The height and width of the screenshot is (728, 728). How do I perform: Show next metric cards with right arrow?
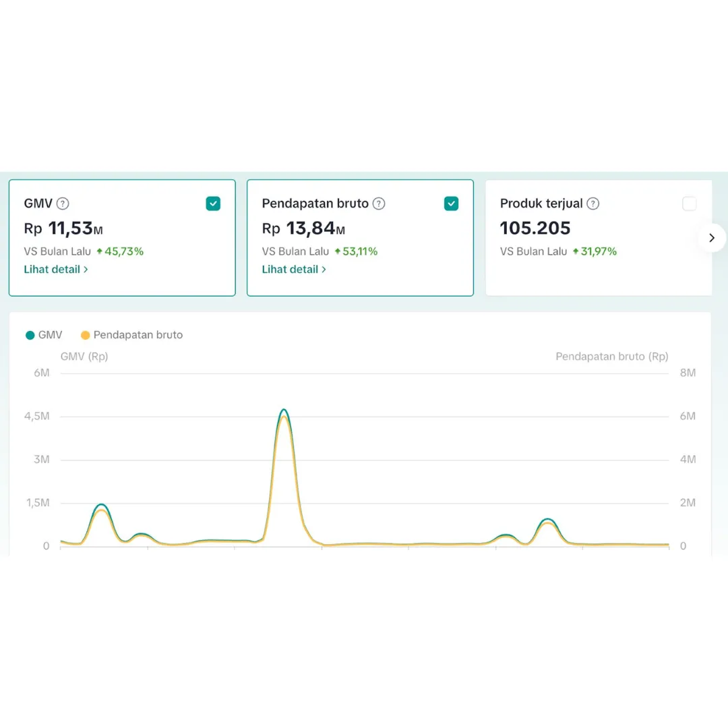tap(712, 238)
